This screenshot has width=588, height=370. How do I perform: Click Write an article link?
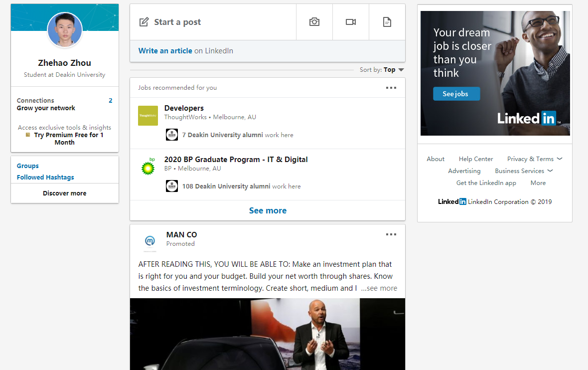[165, 51]
